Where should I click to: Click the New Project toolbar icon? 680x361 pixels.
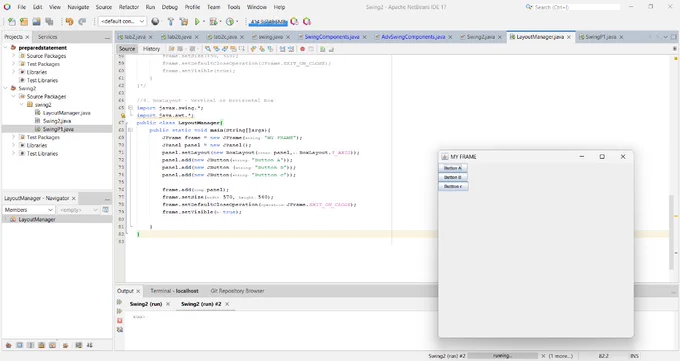[x=24, y=21]
